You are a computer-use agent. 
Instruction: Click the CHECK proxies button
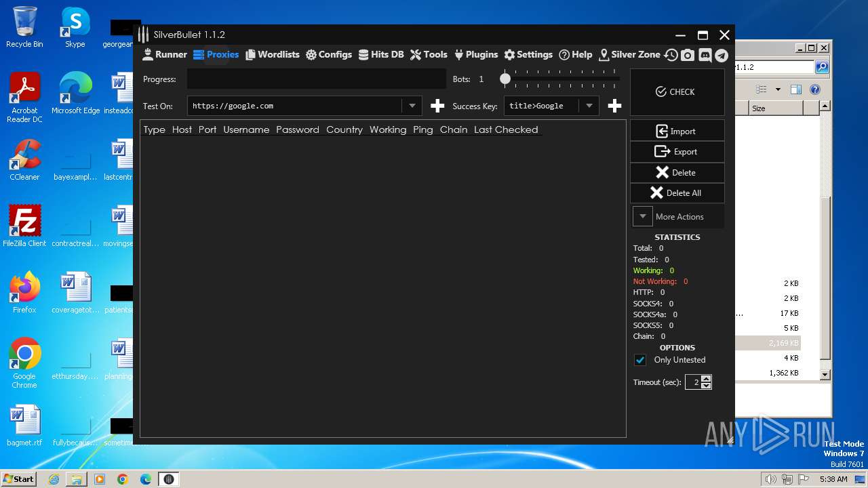677,91
